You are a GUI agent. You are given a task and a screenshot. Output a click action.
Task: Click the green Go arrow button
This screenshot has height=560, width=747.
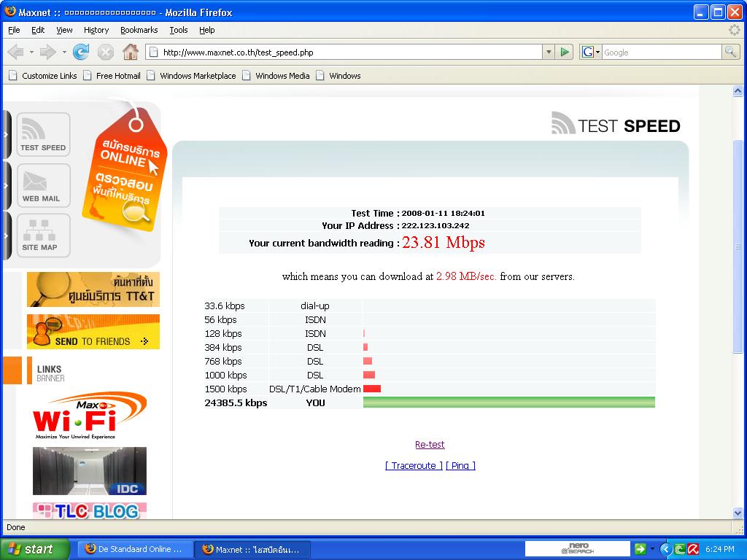point(565,52)
